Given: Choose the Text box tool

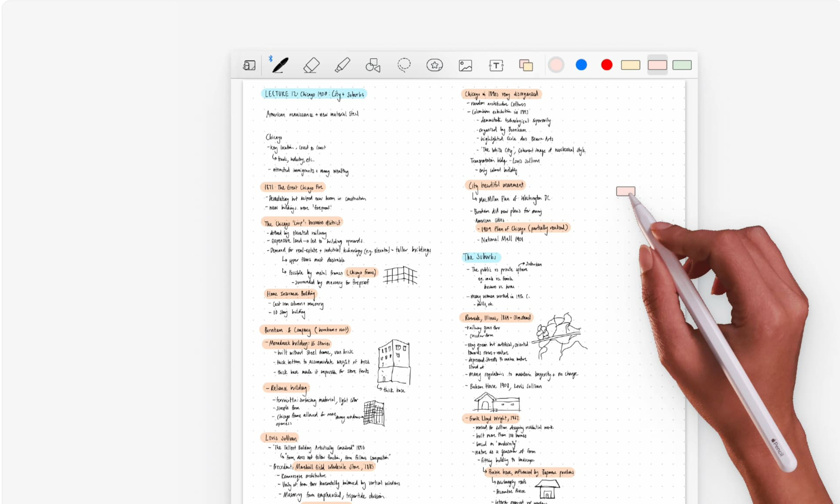Looking at the screenshot, I should pyautogui.click(x=496, y=66).
